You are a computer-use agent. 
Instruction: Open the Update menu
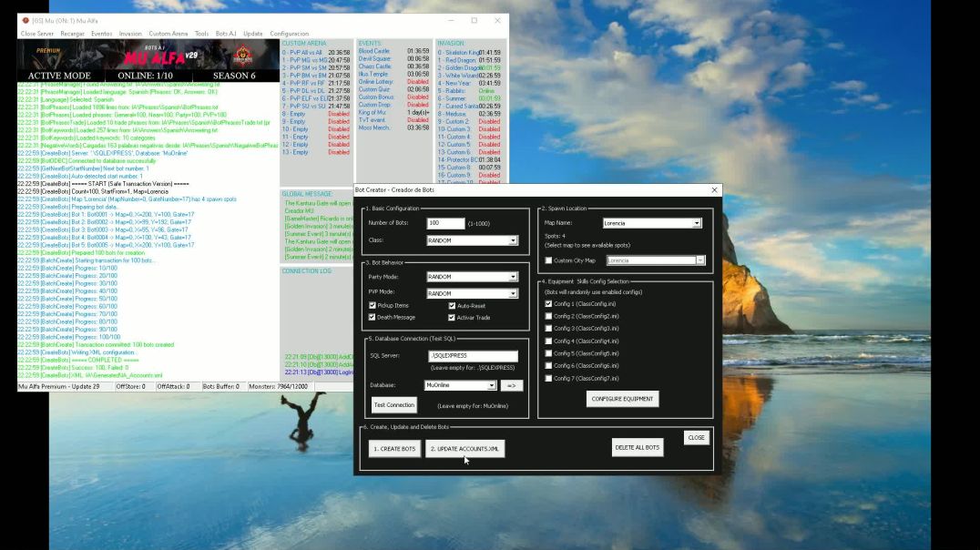coord(253,34)
